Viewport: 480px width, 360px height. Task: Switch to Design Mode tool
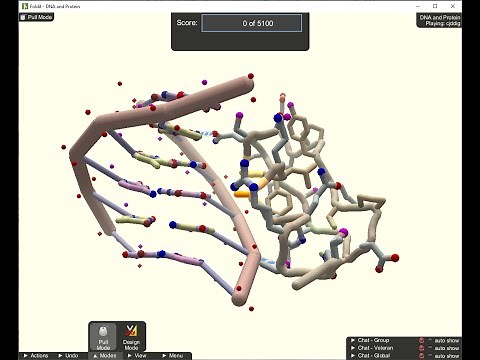coord(131,337)
